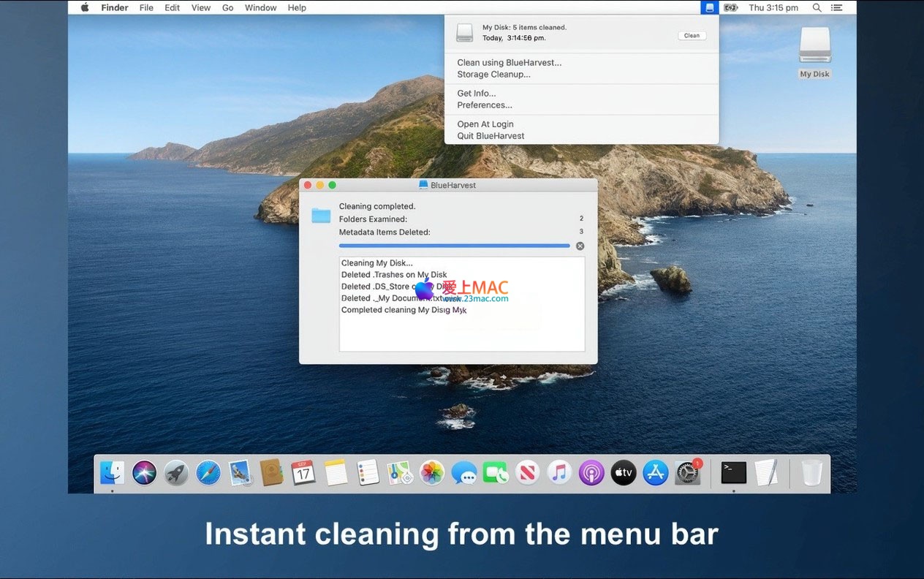Image resolution: width=924 pixels, height=579 pixels.
Task: Open BlueHarvest Preferences menu entry
Action: click(x=484, y=105)
